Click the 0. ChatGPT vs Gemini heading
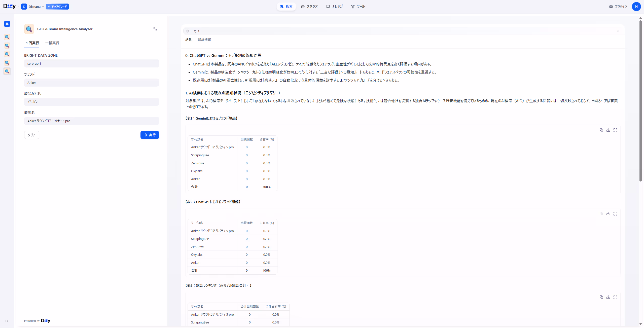The height and width of the screenshot is (328, 644). pos(223,55)
